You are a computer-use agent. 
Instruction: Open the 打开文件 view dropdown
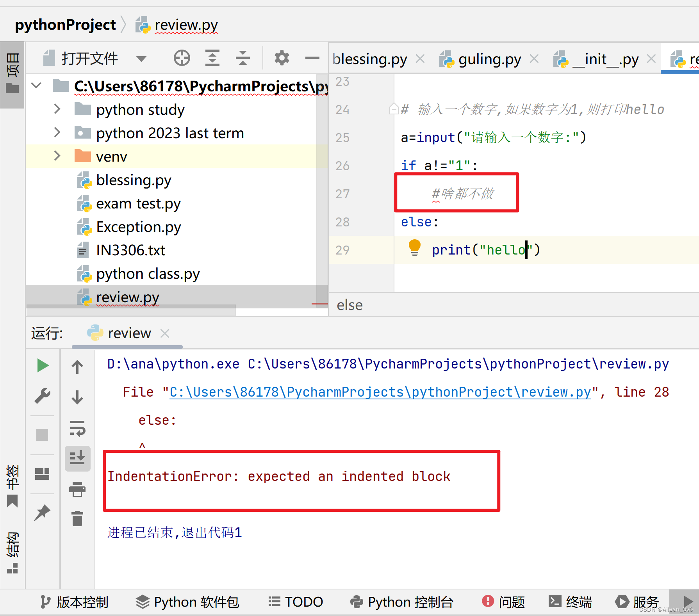tap(141, 59)
